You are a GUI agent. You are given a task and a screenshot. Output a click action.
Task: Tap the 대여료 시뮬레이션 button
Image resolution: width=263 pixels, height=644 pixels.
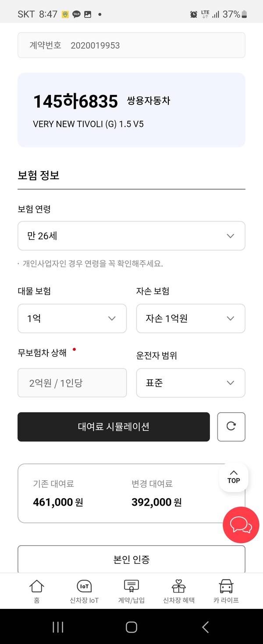click(x=114, y=427)
